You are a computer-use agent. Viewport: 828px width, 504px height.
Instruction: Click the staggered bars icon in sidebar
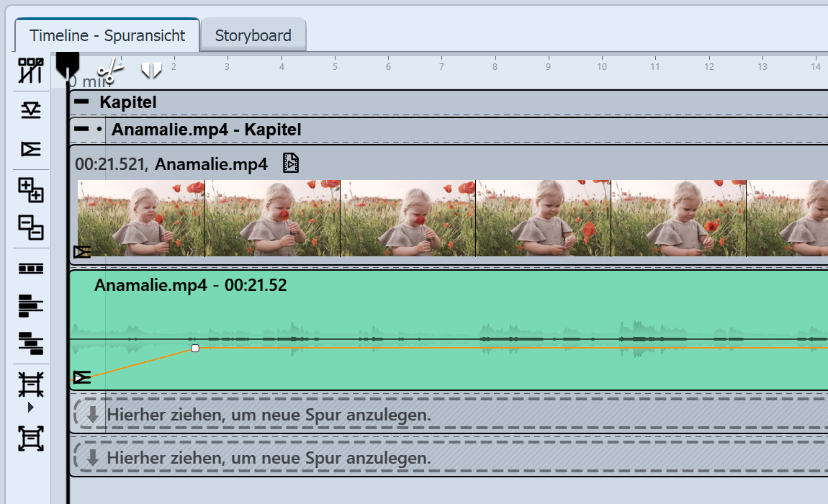[30, 342]
